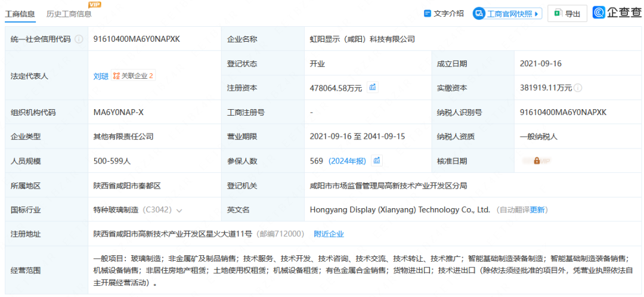Click the VIP badge above 历史工商信息
This screenshot has width=644, height=297.
point(94,5)
